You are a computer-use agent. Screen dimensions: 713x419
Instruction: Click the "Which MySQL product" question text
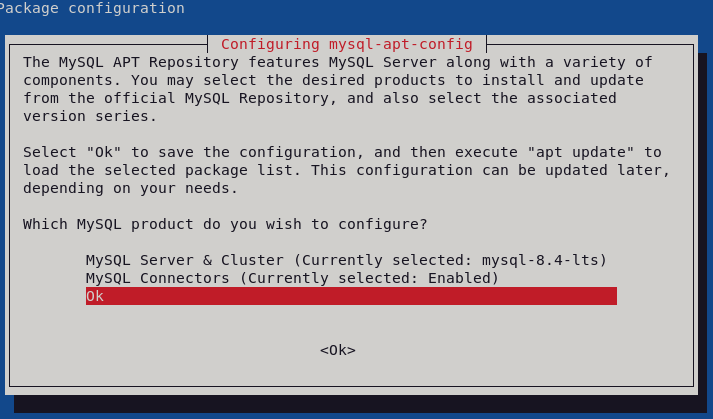(225, 224)
